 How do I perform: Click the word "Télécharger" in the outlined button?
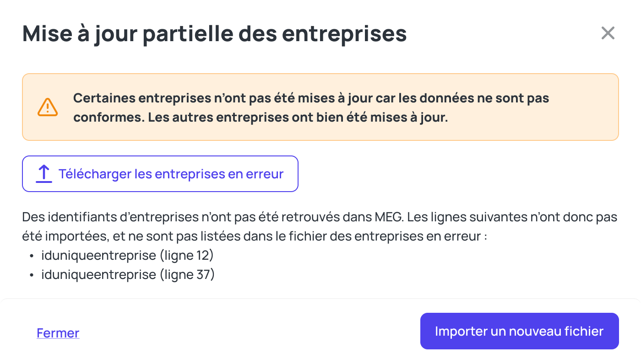(x=94, y=174)
